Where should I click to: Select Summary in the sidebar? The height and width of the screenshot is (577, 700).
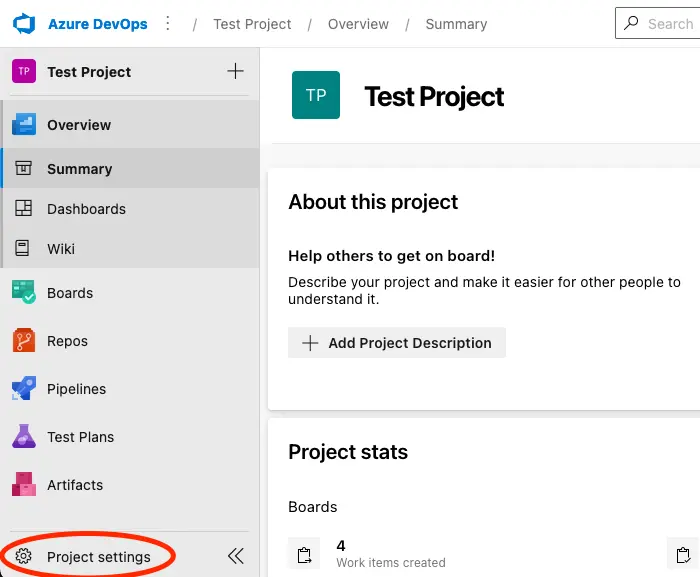point(130,168)
